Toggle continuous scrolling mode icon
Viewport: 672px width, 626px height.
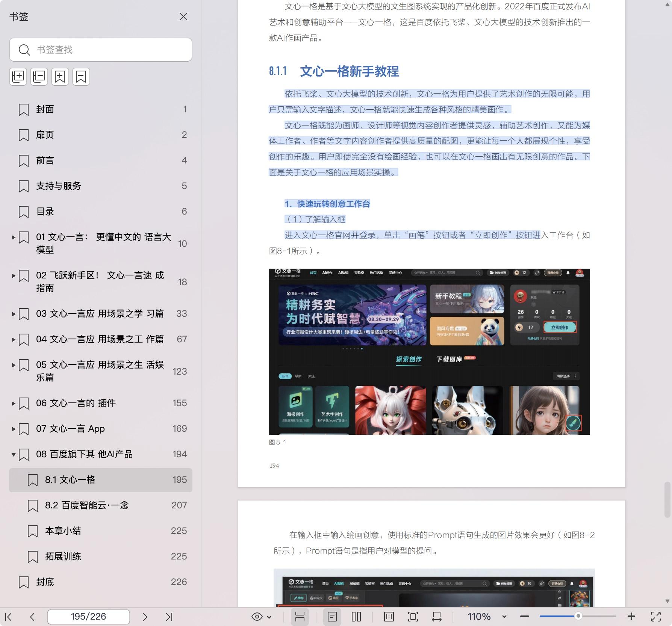300,617
